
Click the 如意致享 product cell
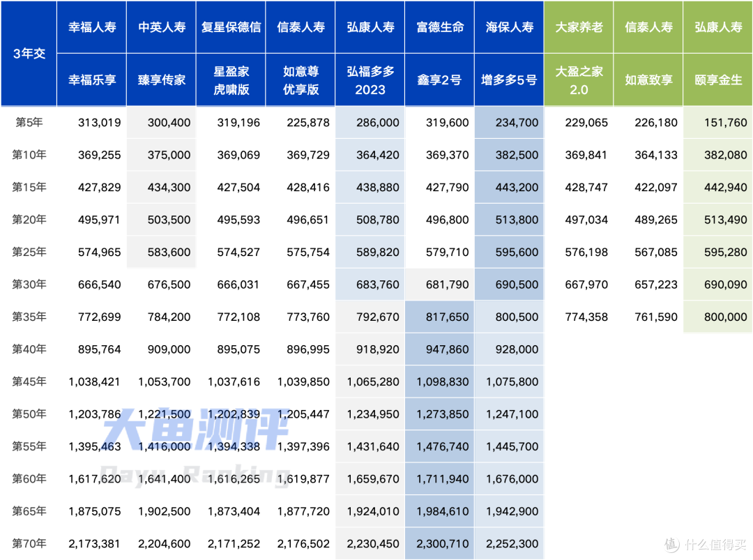click(x=648, y=80)
